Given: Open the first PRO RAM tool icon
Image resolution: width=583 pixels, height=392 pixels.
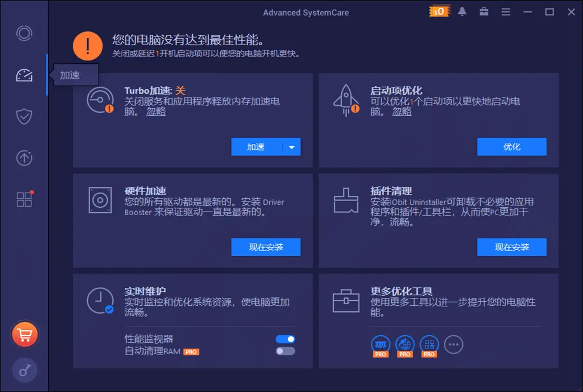Looking at the screenshot, I should 381,346.
